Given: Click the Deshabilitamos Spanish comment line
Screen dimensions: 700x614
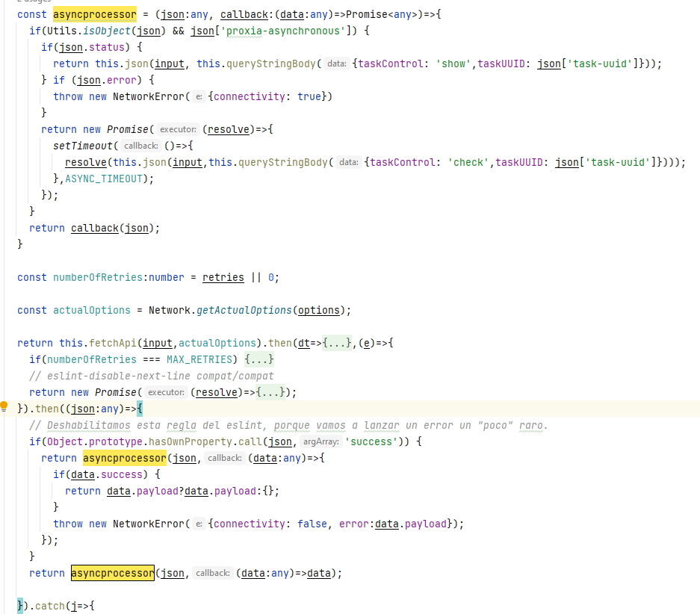Looking at the screenshot, I should [x=288, y=426].
